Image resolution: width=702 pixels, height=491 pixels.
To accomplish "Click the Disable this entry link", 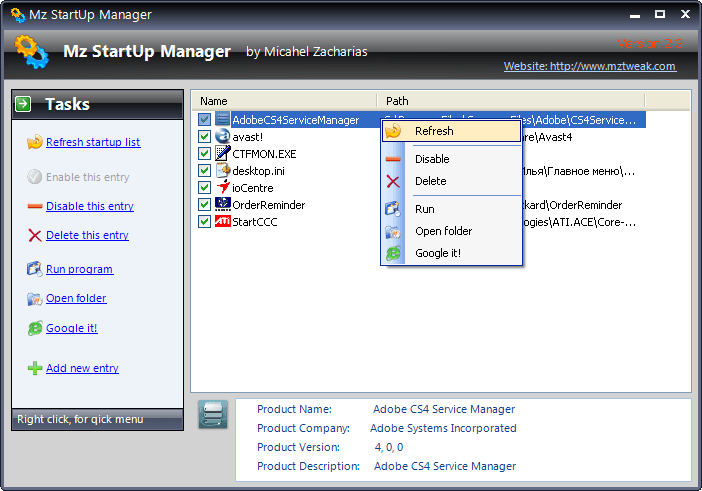I will coord(90,206).
